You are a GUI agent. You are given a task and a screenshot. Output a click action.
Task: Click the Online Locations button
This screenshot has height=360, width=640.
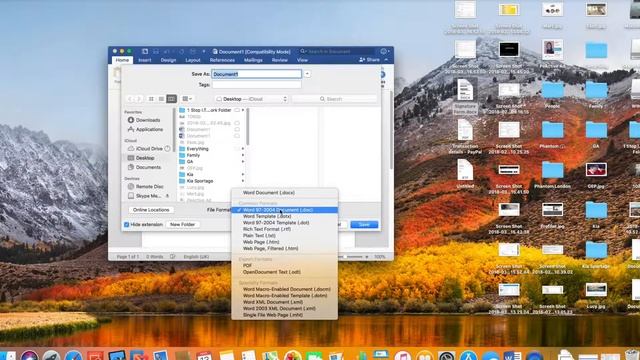pos(151,210)
